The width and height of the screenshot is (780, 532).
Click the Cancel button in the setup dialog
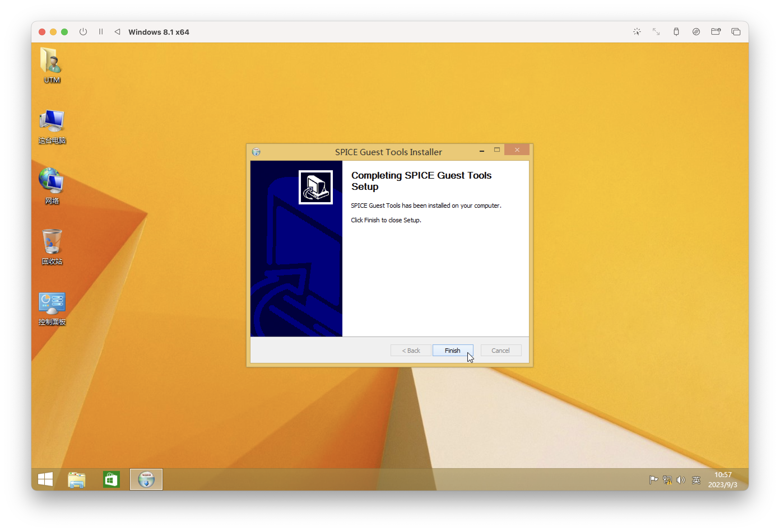(x=500, y=350)
